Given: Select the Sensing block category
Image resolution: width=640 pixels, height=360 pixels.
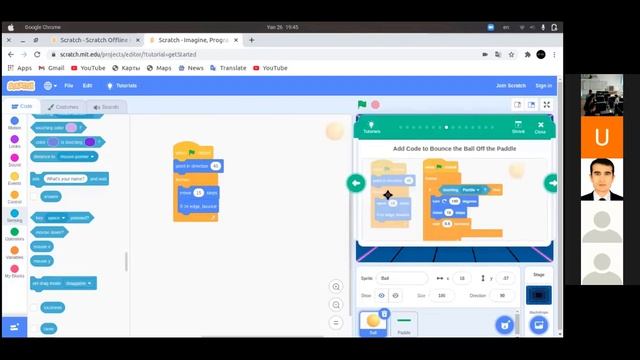Looking at the screenshot, I should (x=14, y=216).
